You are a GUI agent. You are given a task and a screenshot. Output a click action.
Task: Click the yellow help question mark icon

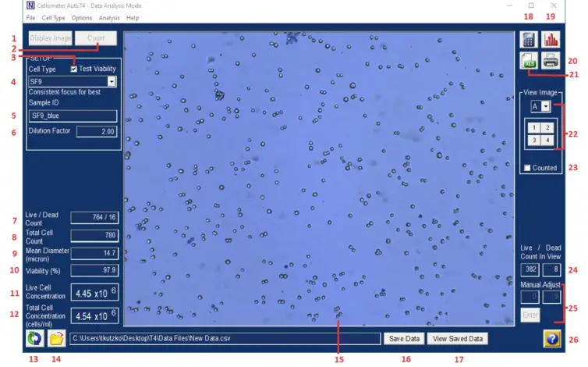552,339
